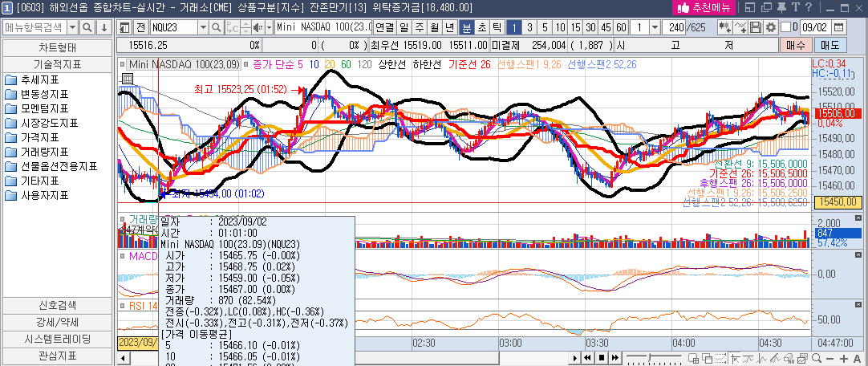Open the 기술적지표 section tab
The width and height of the screenshot is (868, 366).
tap(58, 64)
